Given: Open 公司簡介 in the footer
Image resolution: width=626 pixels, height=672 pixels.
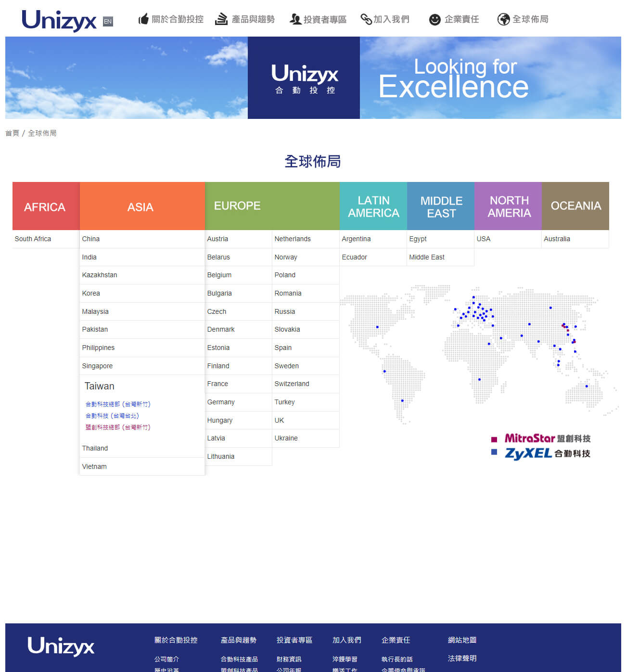Looking at the screenshot, I should [166, 659].
